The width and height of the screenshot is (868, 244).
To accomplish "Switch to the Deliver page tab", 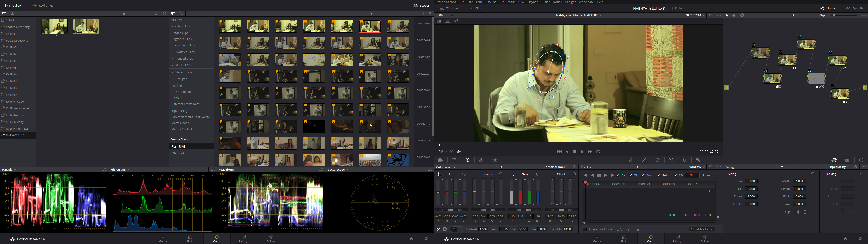I will [x=705, y=239].
